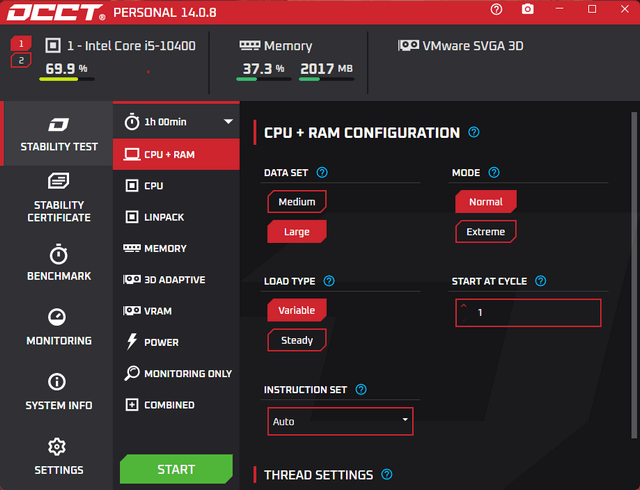Viewport: 640px width, 490px height.
Task: Click the Data Set help icon
Action: 322,173
